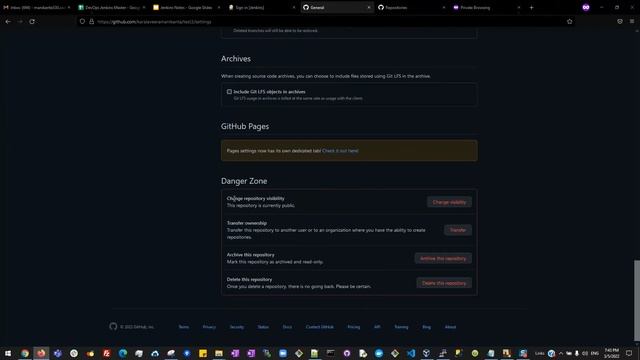
Task: Click the browser forward arrow
Action: [20, 22]
